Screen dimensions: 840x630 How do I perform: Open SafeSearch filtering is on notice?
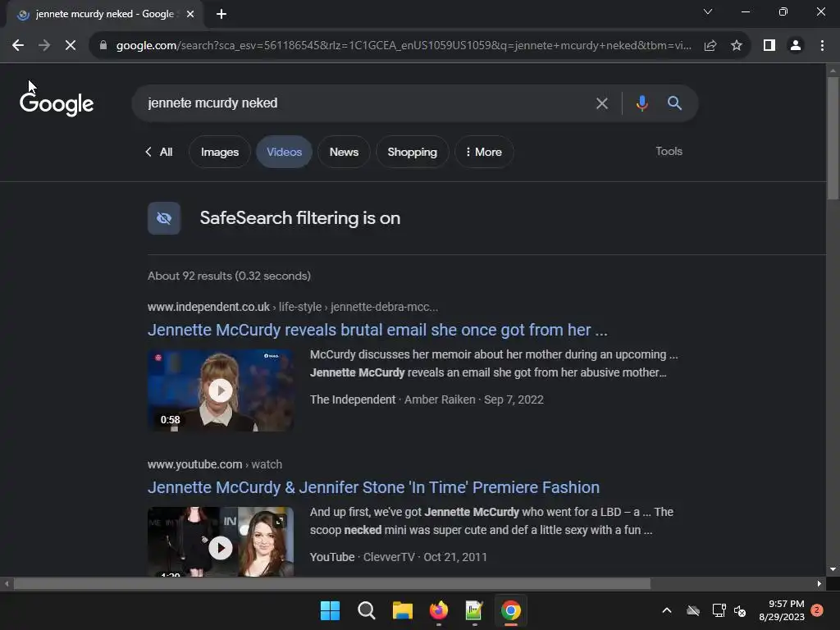[x=300, y=218]
